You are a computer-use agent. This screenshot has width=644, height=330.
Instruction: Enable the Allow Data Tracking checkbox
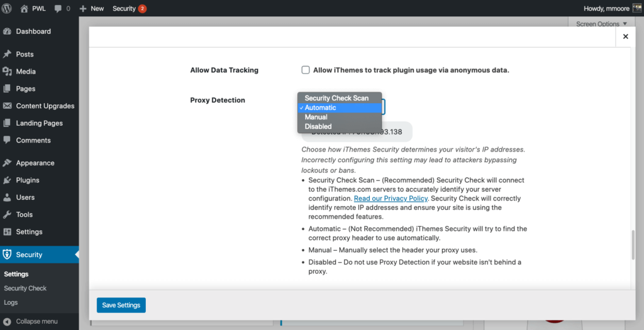(x=306, y=70)
